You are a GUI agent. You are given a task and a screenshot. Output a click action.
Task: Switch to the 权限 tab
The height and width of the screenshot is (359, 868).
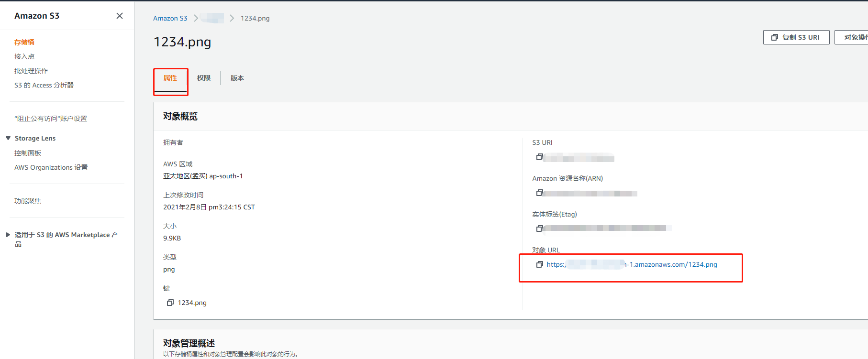[204, 78]
